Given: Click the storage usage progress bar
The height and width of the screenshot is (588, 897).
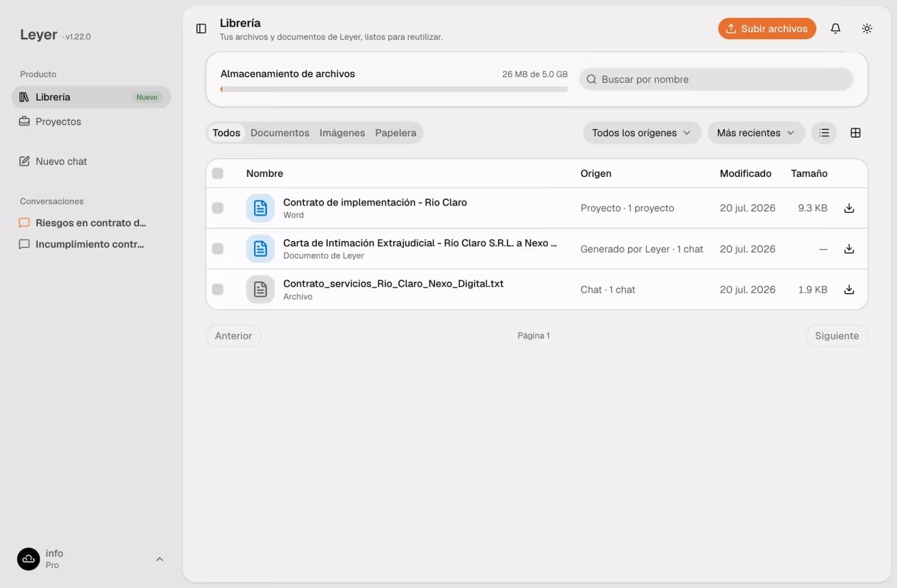Looking at the screenshot, I should coord(394,89).
